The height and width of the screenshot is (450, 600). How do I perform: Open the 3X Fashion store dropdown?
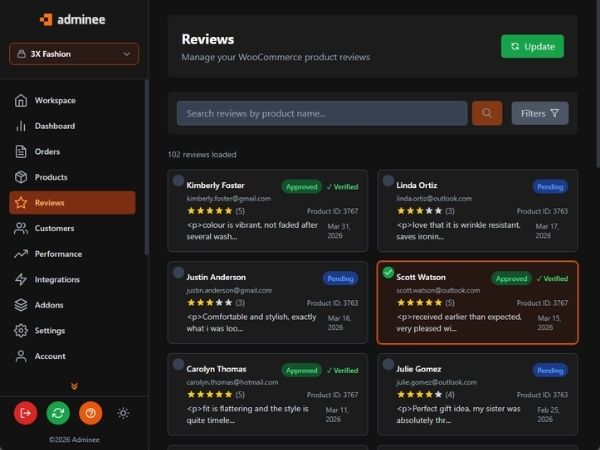pos(74,54)
